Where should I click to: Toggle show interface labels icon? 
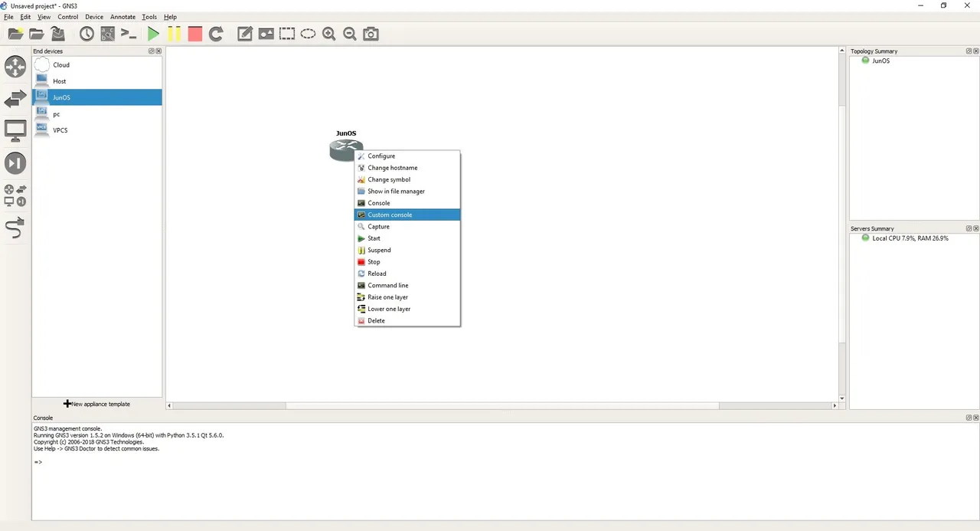[x=108, y=34]
